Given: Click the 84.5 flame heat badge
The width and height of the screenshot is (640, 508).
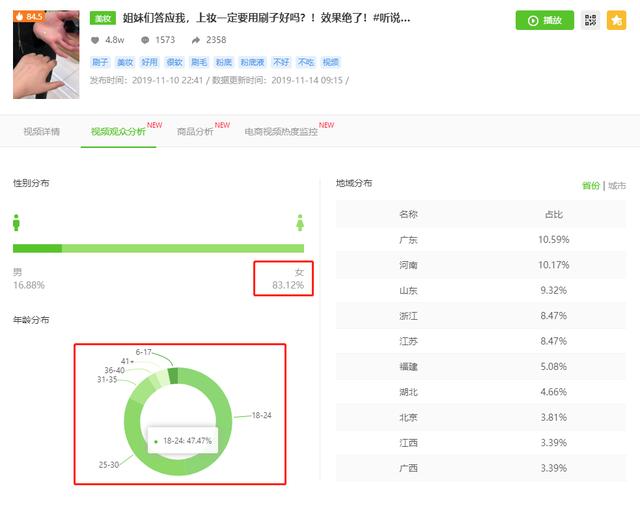Looking at the screenshot, I should (x=28, y=16).
